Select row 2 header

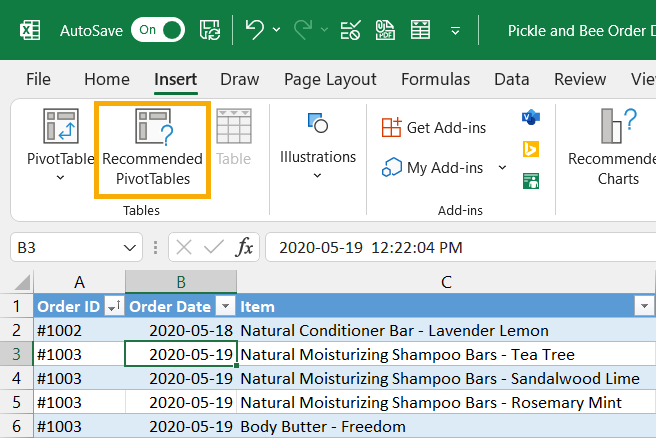(16, 330)
